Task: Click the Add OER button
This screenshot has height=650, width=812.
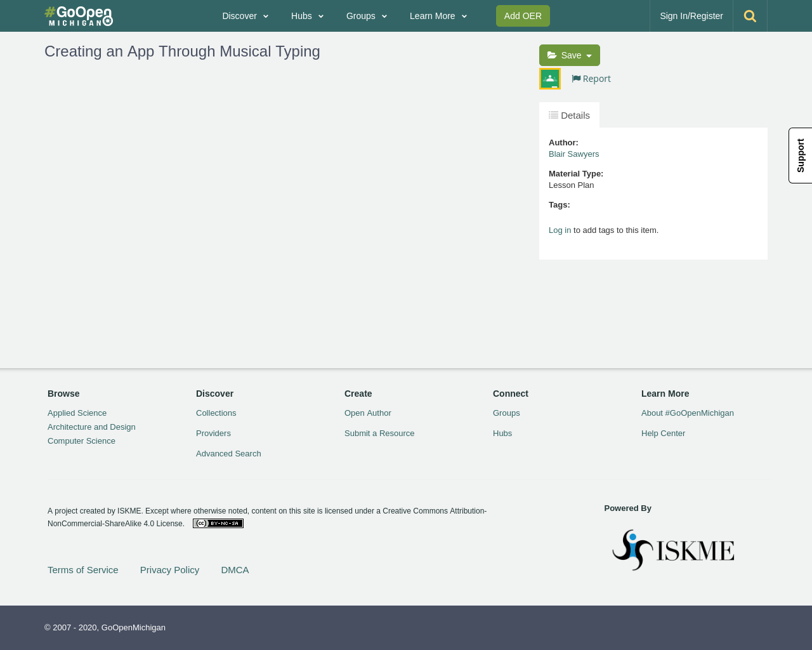Action: [523, 16]
